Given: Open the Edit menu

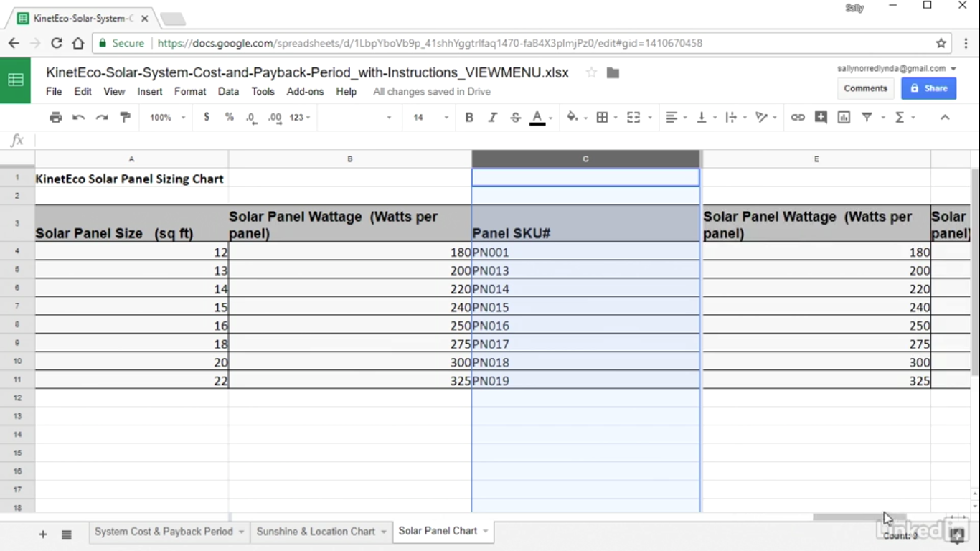Looking at the screenshot, I should [83, 92].
